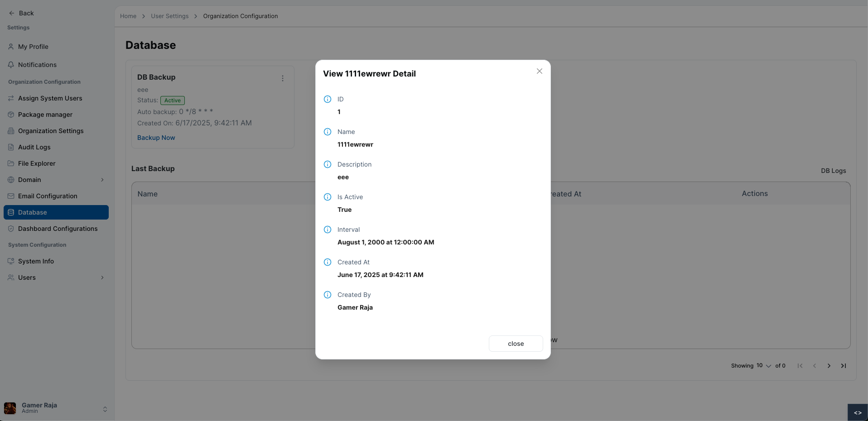The image size is (868, 421).
Task: Expand the Domain submenu
Action: pos(102,180)
